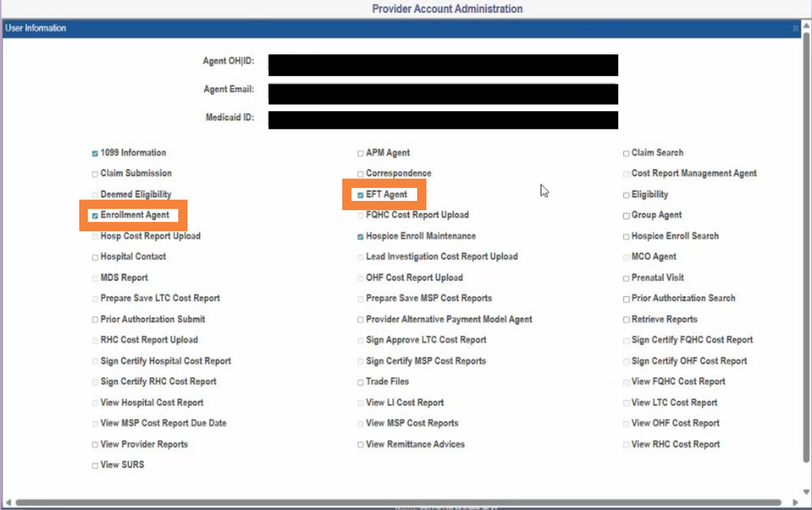The width and height of the screenshot is (812, 510).
Task: Click the horizontal scrollbar bar
Action: point(397,502)
